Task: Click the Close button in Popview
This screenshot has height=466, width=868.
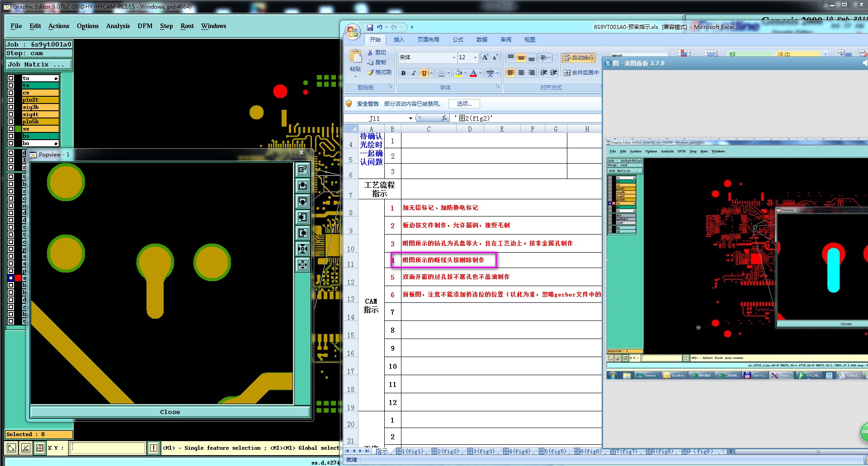Action: pyautogui.click(x=170, y=412)
